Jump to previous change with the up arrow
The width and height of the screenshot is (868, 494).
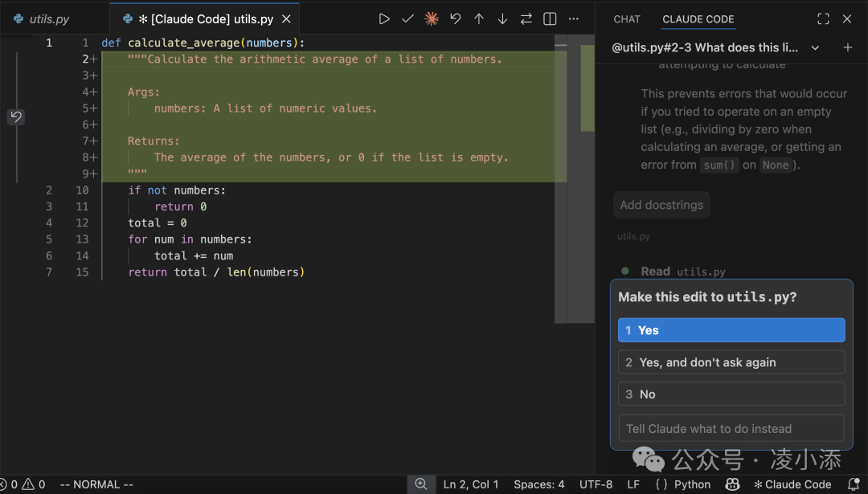[479, 18]
